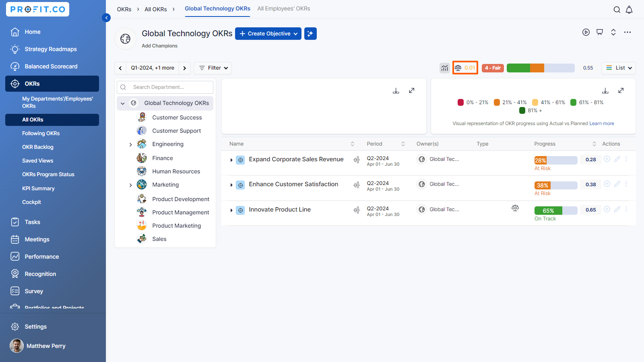
Task: Open the List view dropdown
Action: (619, 68)
